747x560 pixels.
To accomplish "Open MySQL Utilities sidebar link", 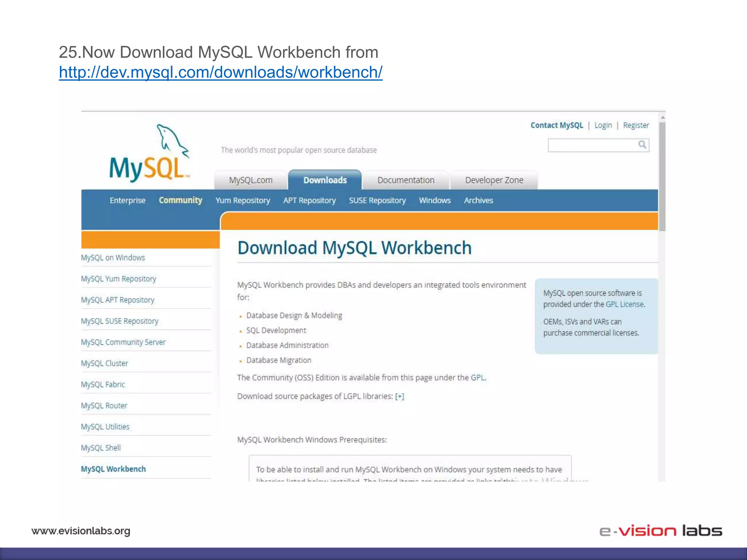I will click(x=105, y=427).
